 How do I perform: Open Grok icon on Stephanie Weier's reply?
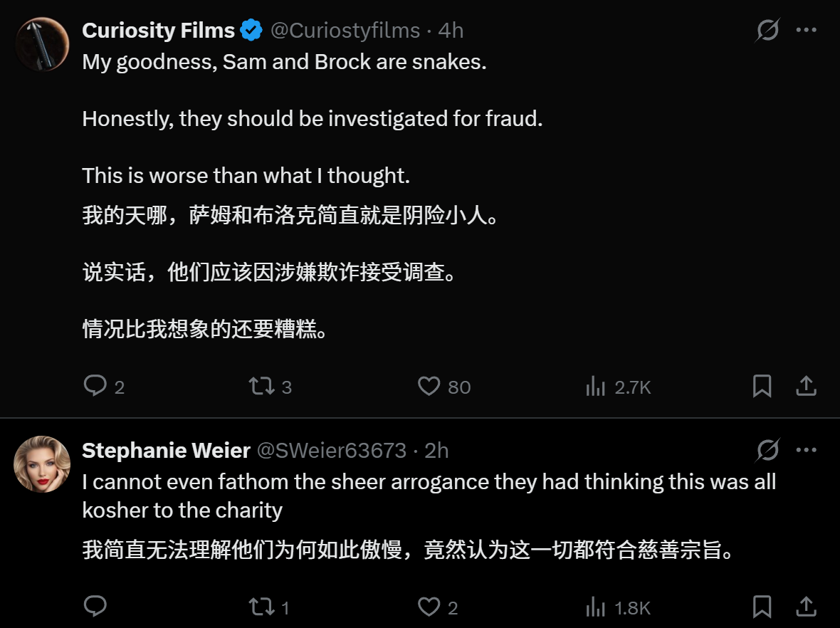[x=767, y=450]
